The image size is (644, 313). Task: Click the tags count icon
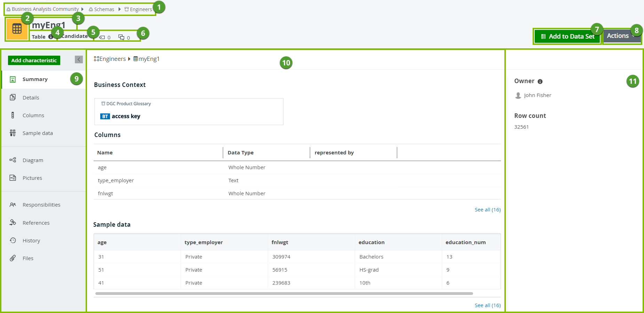[x=102, y=38]
